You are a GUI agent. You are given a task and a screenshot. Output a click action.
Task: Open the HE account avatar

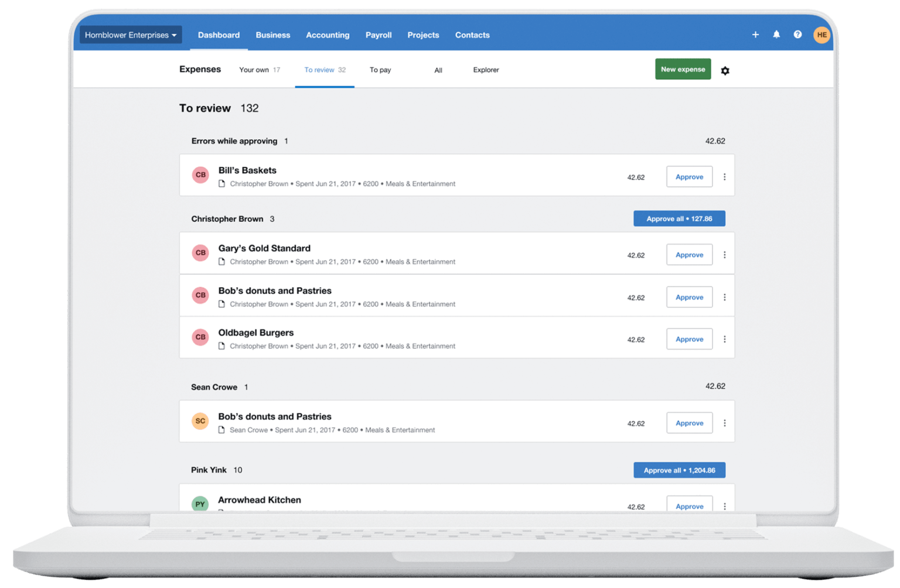pyautogui.click(x=821, y=35)
